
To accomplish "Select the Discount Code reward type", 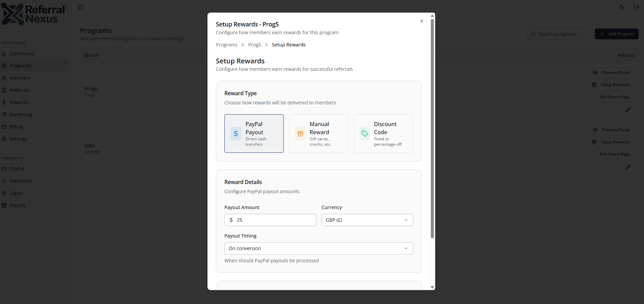I will [383, 134].
